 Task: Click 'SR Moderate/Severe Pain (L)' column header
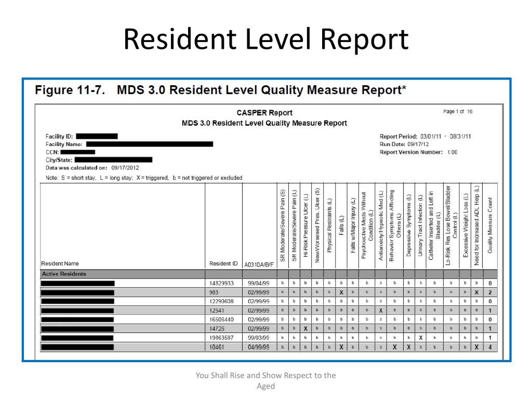tap(294, 225)
